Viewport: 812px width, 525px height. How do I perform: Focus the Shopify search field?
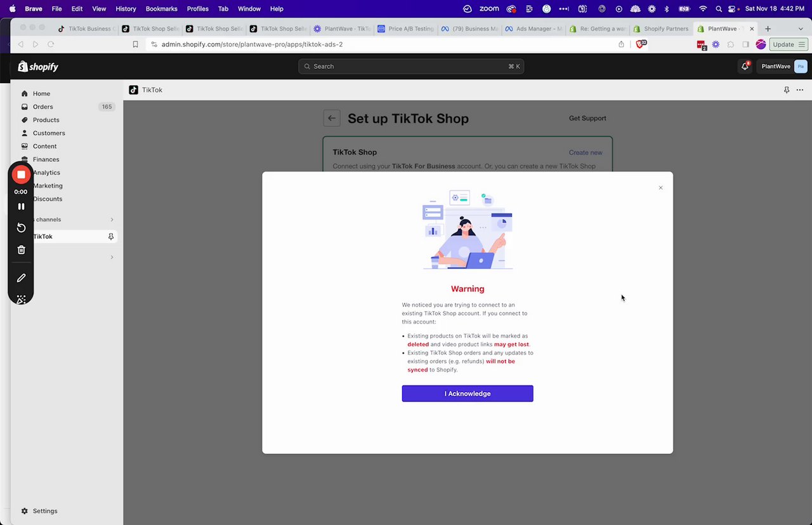(411, 66)
